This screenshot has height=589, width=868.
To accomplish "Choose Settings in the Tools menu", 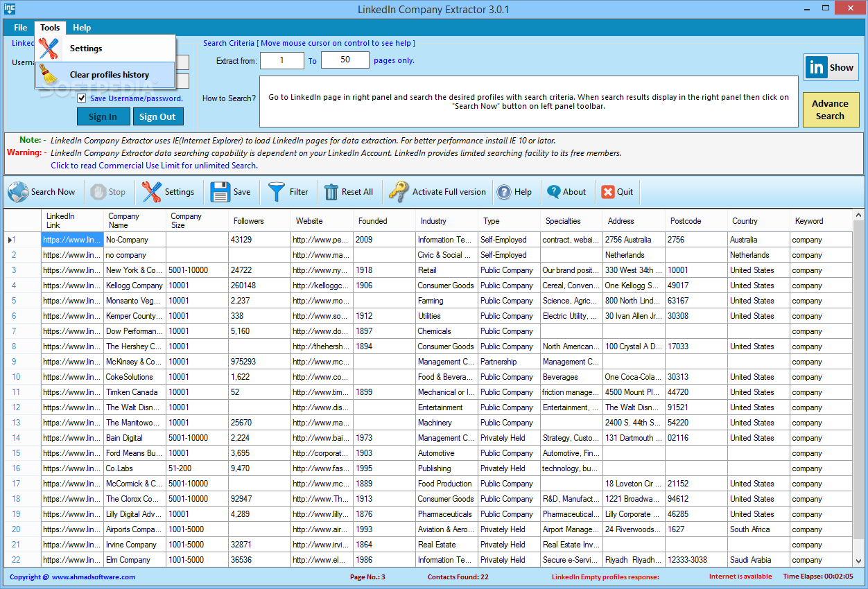I will (105, 49).
